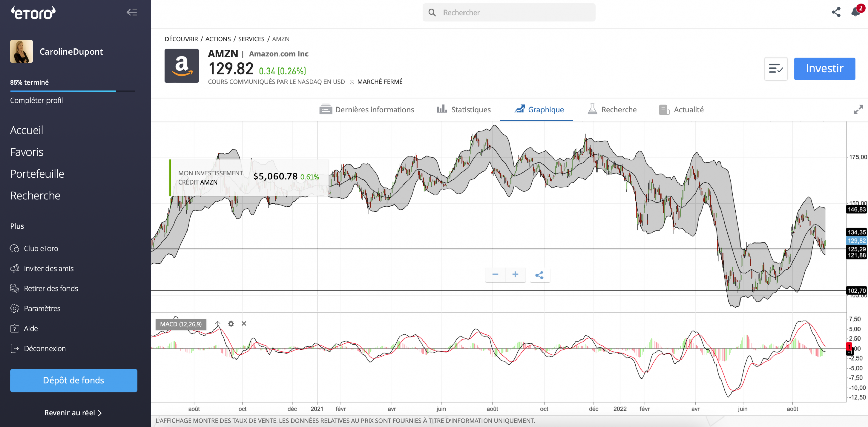
Task: Click the Dépôt de fonds button
Action: 74,381
